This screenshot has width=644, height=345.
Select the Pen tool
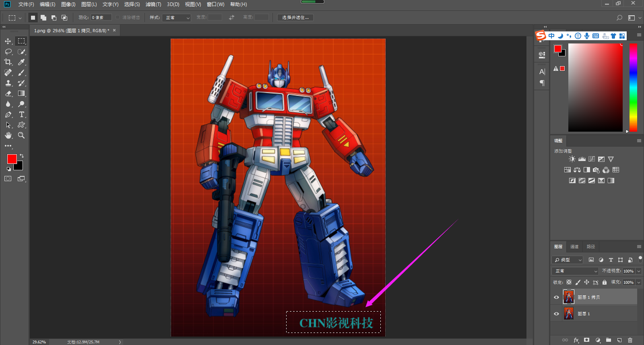coord(8,114)
